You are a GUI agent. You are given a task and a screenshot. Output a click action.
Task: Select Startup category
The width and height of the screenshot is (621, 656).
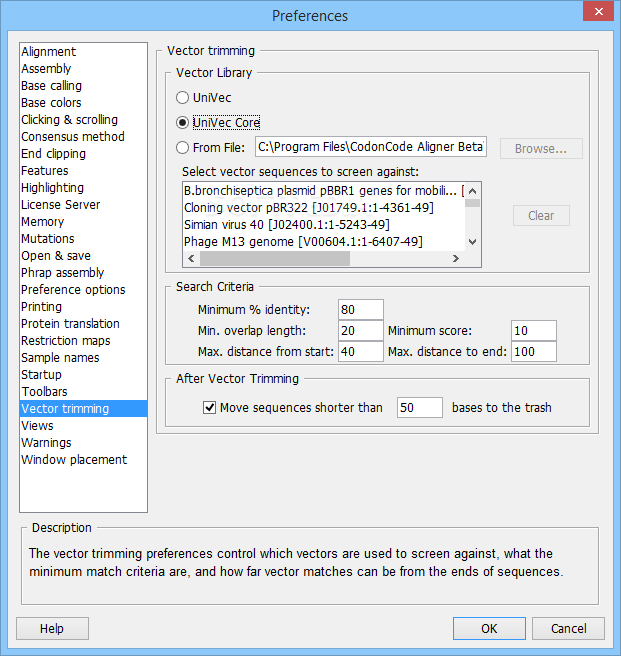click(x=83, y=375)
